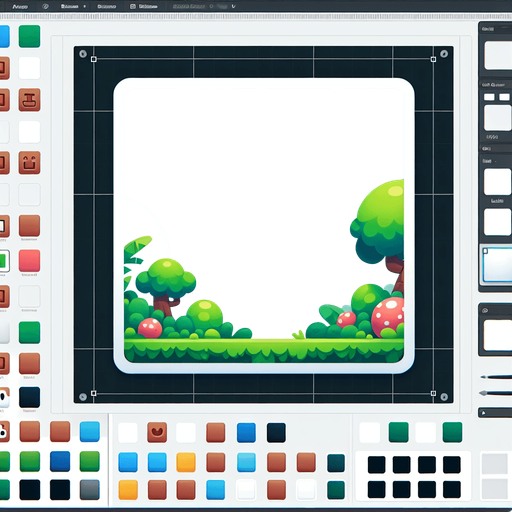
Task: Choose the green tile at top of left sidebar
Action: coord(29,36)
